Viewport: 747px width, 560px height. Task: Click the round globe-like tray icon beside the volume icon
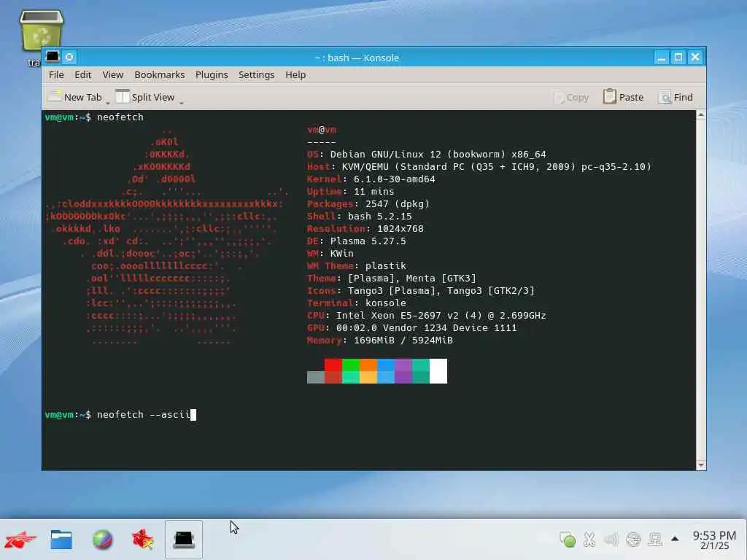click(633, 539)
